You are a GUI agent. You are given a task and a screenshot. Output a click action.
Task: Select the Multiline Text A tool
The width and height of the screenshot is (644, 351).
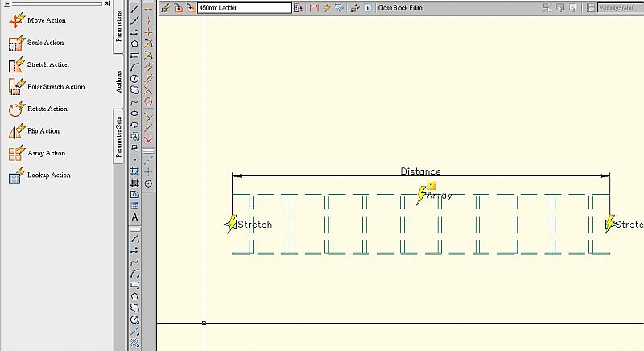click(x=134, y=217)
